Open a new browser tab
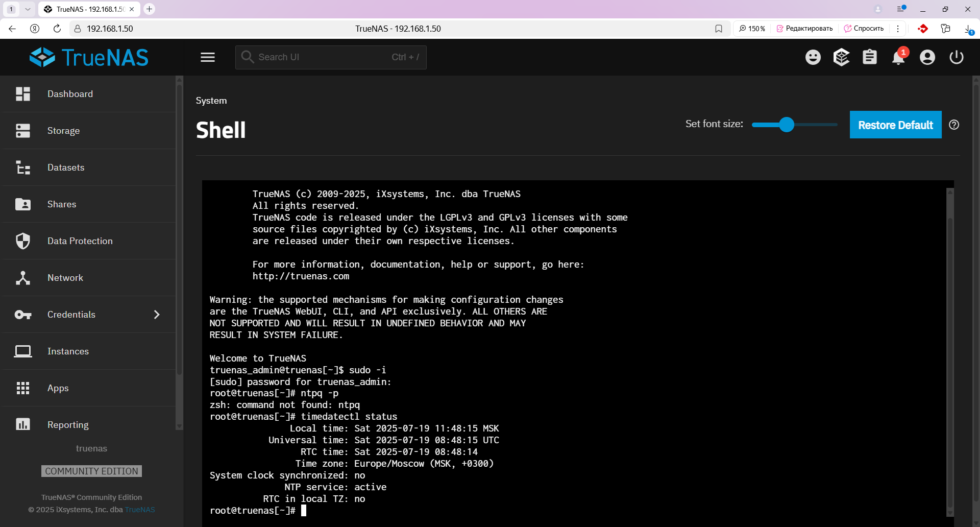980x527 pixels. pos(149,9)
